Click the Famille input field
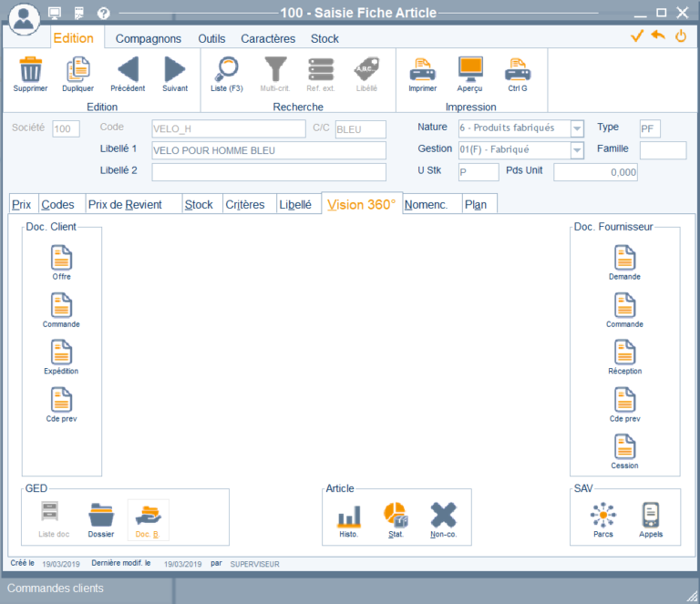The width and height of the screenshot is (700, 604). 663,150
